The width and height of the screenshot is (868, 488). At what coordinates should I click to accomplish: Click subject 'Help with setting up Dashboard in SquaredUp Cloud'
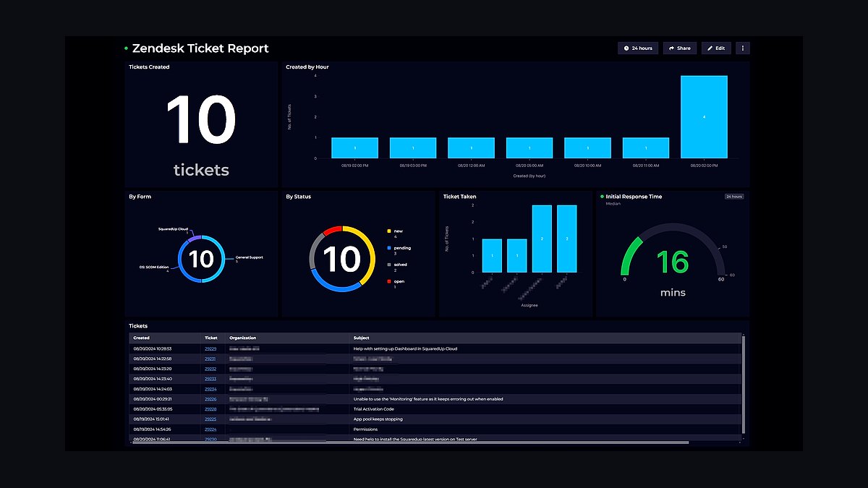[x=405, y=348]
